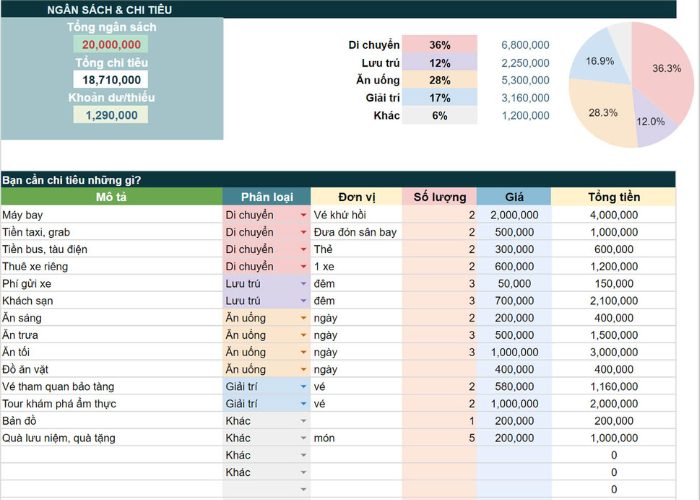Select the 3,160,000 Giải trí total
The width and height of the screenshot is (700, 500).
[x=525, y=98]
